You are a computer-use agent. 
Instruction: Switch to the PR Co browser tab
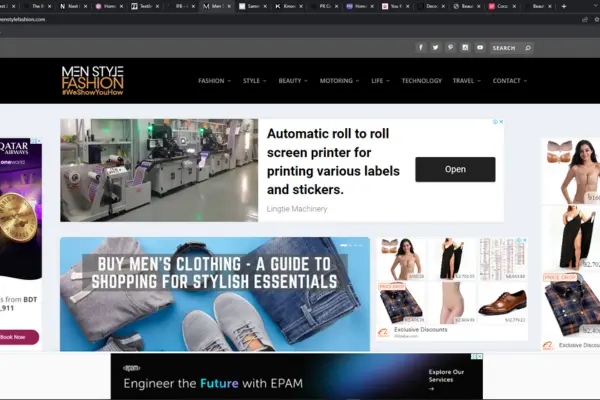(x=324, y=7)
